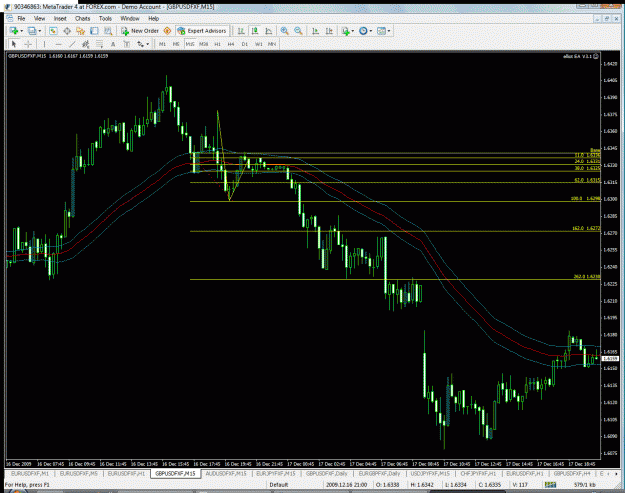The height and width of the screenshot is (493, 625).
Task: Set timeframe to M1
Action: click(162, 44)
